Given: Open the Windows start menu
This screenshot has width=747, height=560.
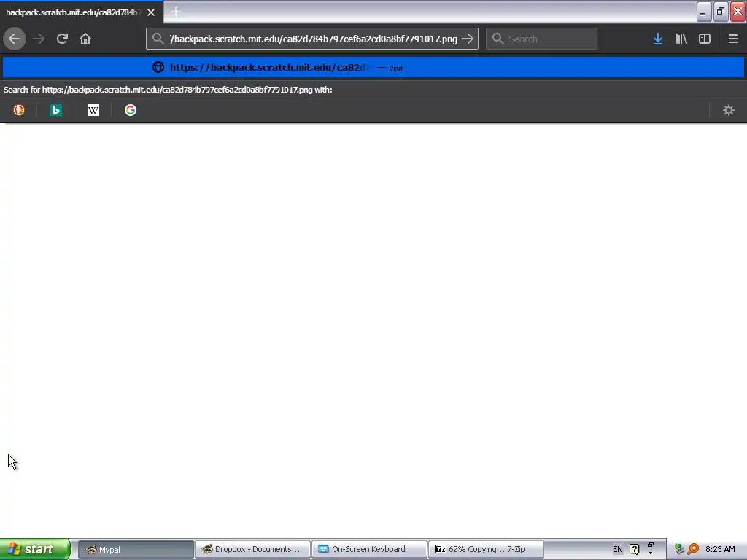Looking at the screenshot, I should pos(35,549).
